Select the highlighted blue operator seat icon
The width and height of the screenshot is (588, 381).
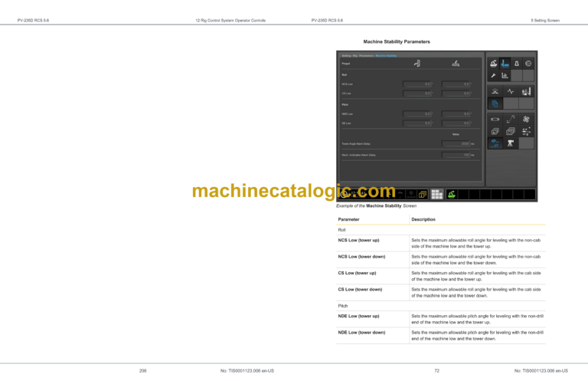(505, 64)
